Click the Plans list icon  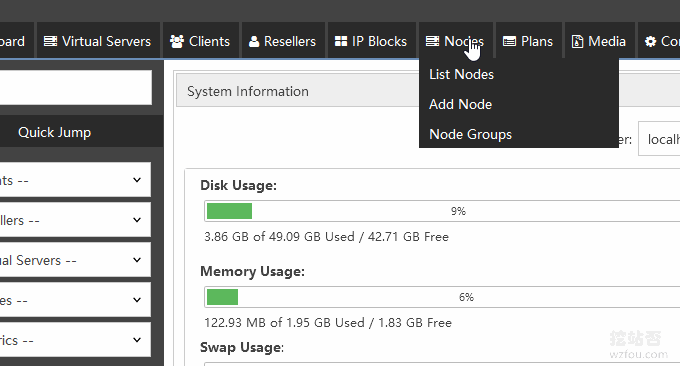(x=509, y=42)
